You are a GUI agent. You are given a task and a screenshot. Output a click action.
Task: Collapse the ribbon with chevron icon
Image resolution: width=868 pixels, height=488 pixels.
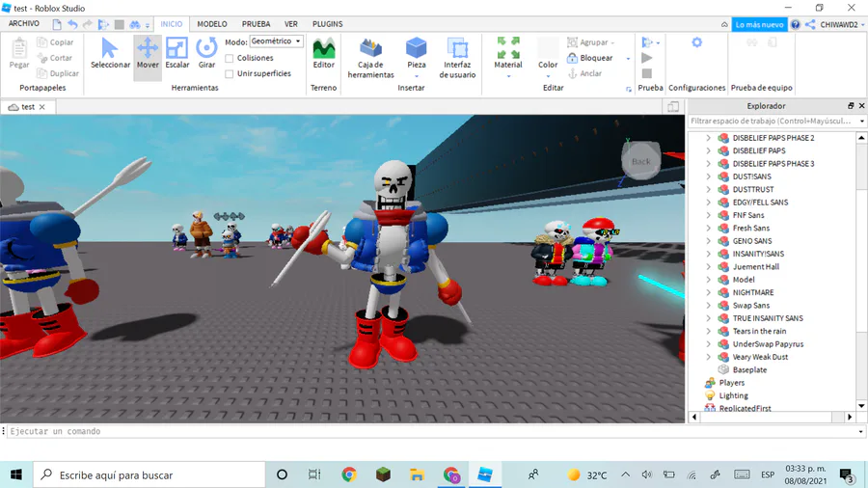[724, 24]
